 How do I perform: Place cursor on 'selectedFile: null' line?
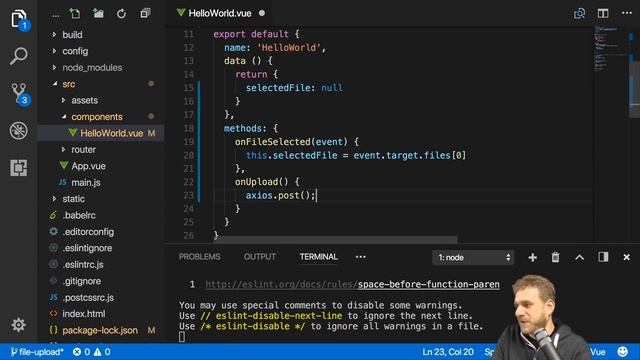tap(294, 88)
